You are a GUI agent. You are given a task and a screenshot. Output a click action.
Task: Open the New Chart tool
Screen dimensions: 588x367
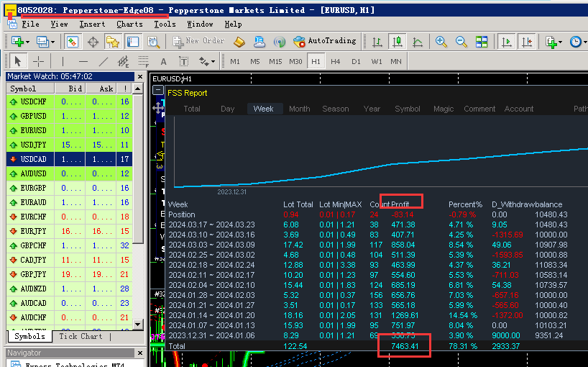[18, 41]
